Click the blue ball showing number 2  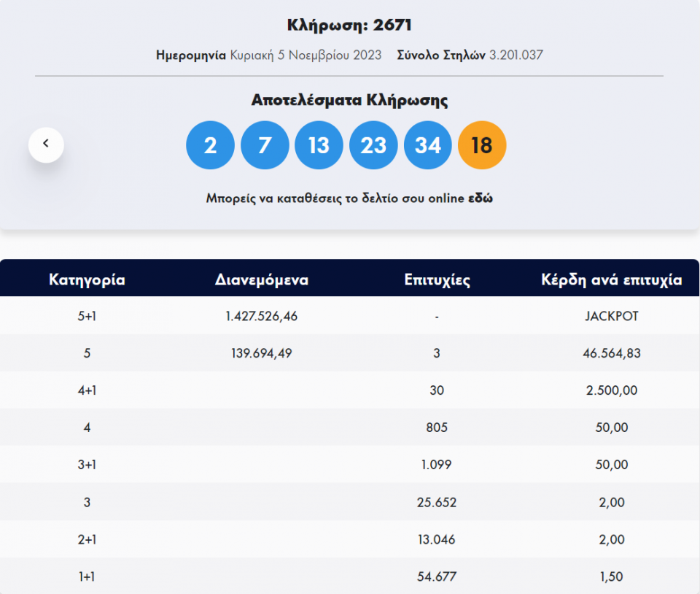point(210,145)
